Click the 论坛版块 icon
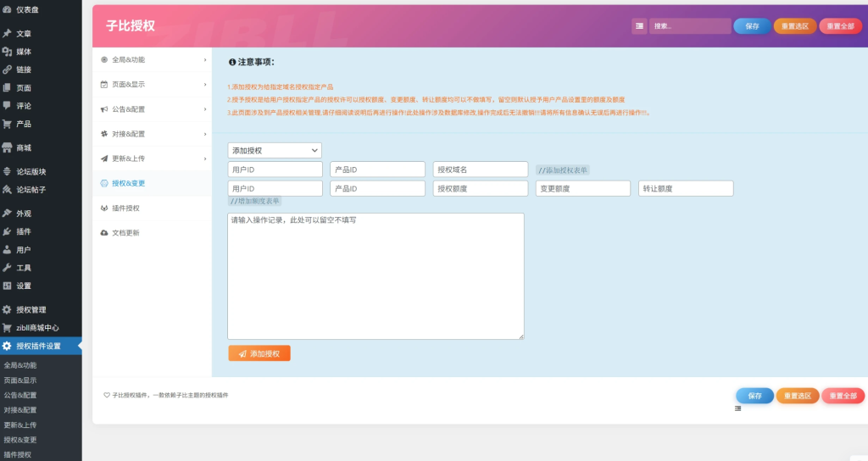Image resolution: width=868 pixels, height=461 pixels. (x=7, y=171)
